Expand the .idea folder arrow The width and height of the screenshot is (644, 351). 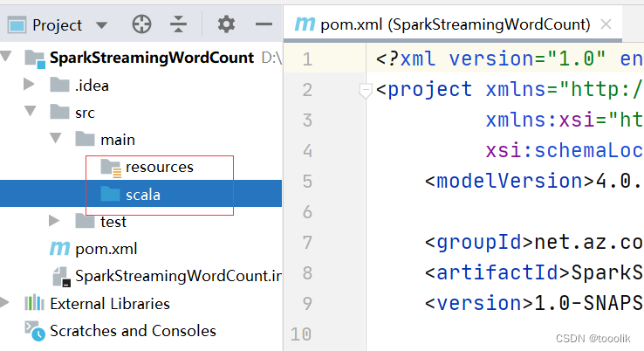(x=29, y=84)
